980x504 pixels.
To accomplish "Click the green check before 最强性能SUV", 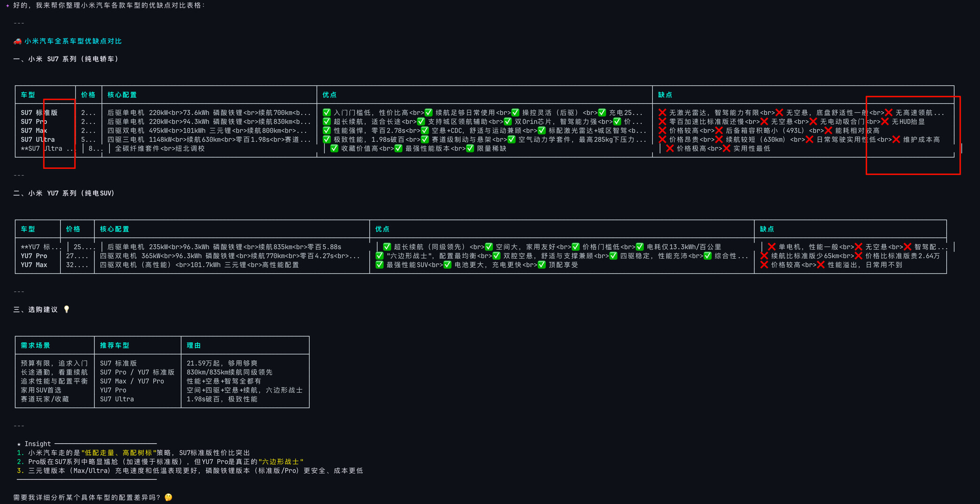I will 380,265.
